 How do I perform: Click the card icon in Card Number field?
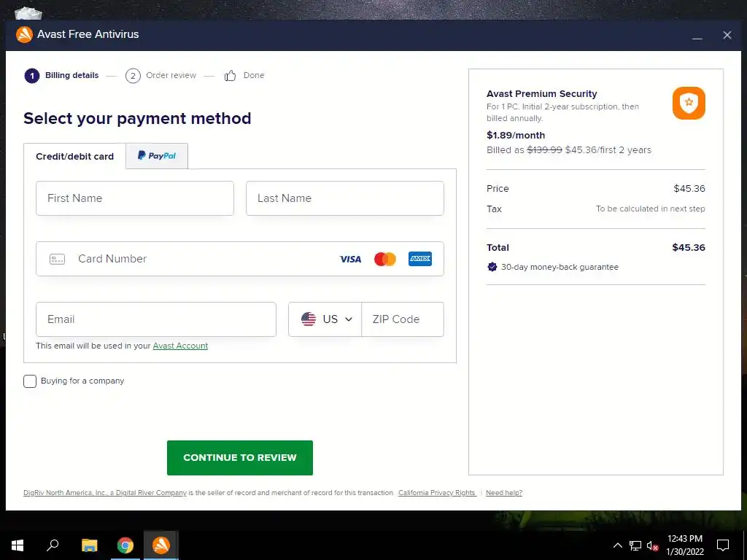(x=57, y=259)
